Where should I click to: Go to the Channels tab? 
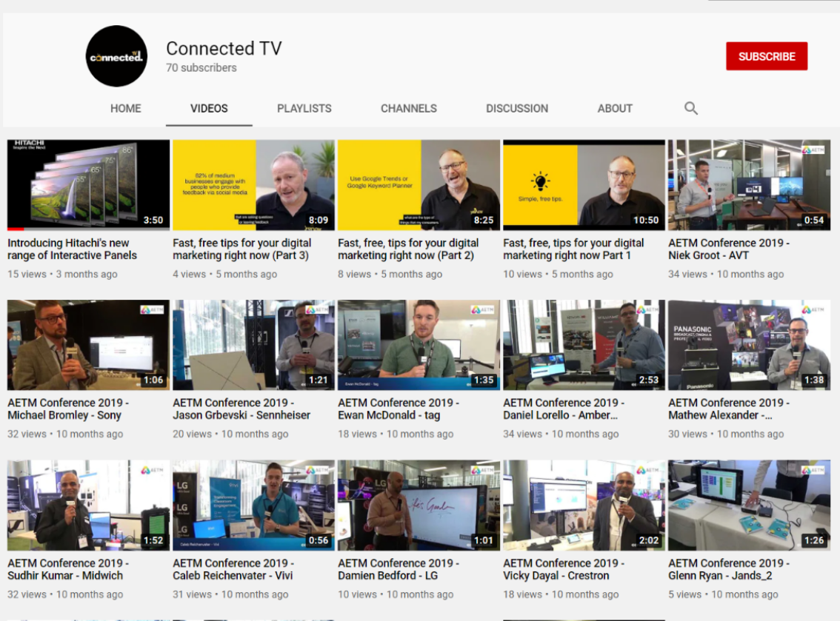tap(409, 108)
